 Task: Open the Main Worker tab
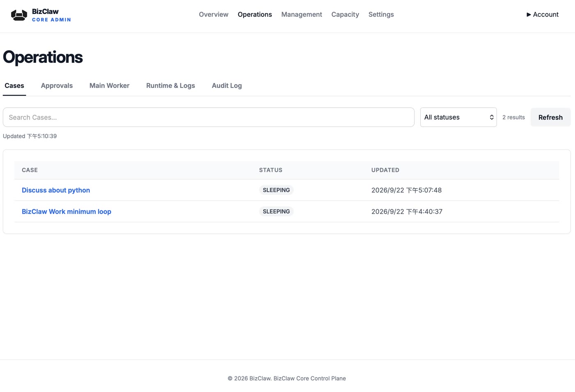[109, 85]
